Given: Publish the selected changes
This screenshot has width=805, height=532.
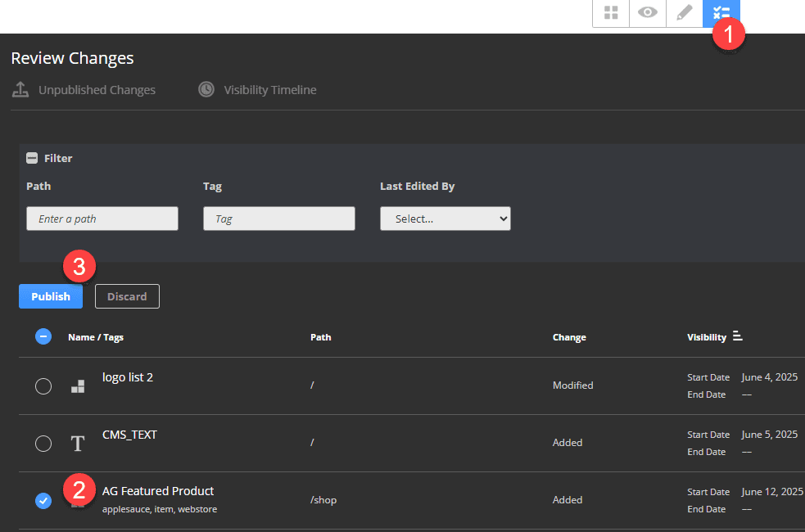Looking at the screenshot, I should 51,296.
